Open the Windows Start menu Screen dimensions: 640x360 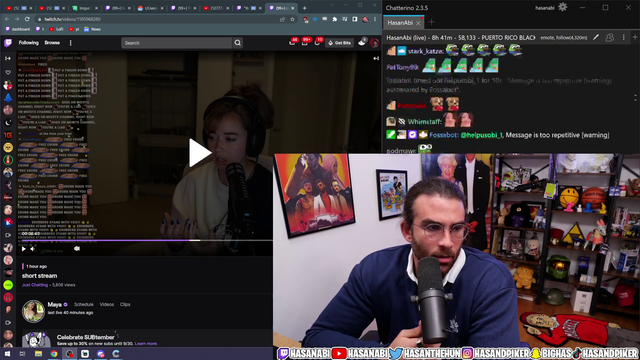point(7,354)
